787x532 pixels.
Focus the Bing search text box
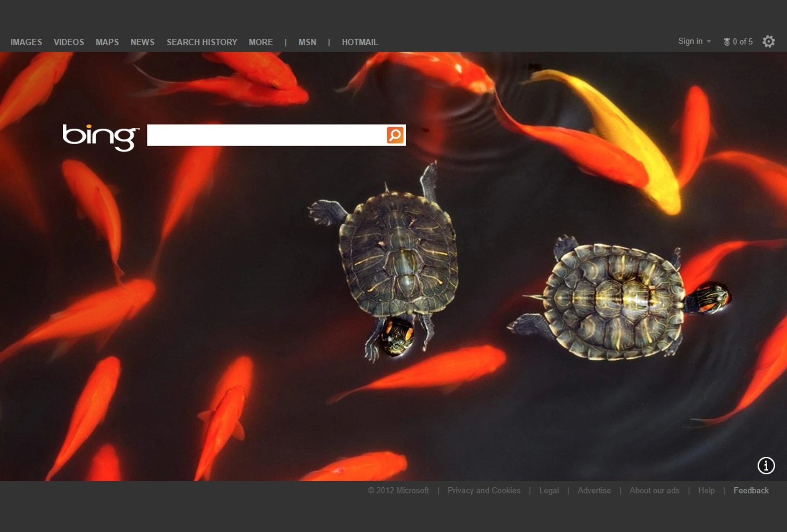point(266,135)
